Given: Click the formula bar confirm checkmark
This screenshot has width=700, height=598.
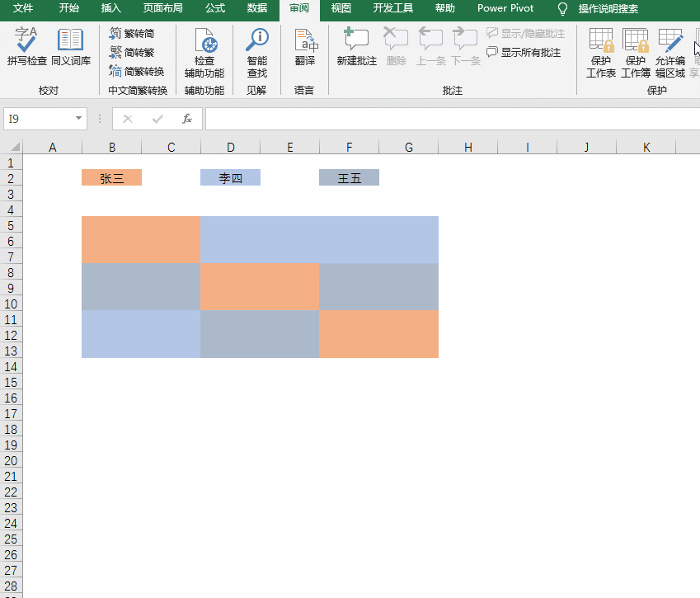Looking at the screenshot, I should [157, 119].
